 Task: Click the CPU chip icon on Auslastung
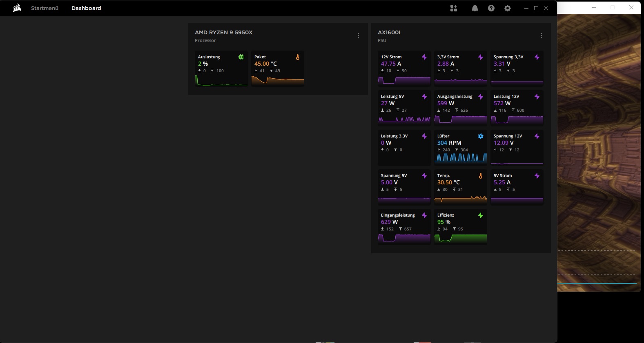[241, 57]
